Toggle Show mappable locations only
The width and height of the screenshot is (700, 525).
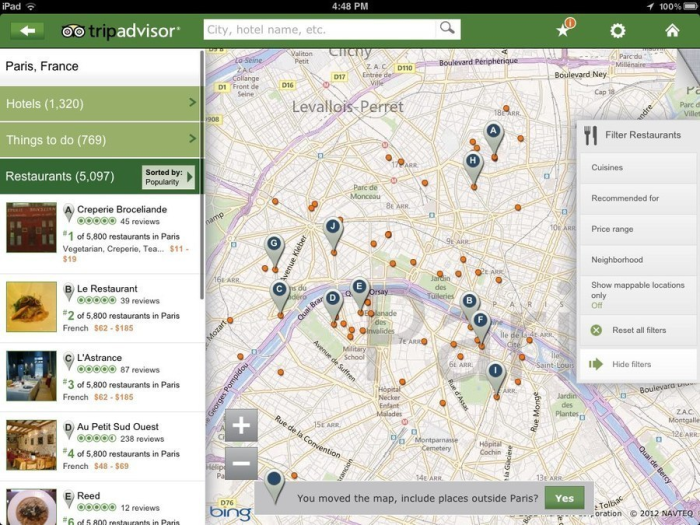click(x=638, y=295)
